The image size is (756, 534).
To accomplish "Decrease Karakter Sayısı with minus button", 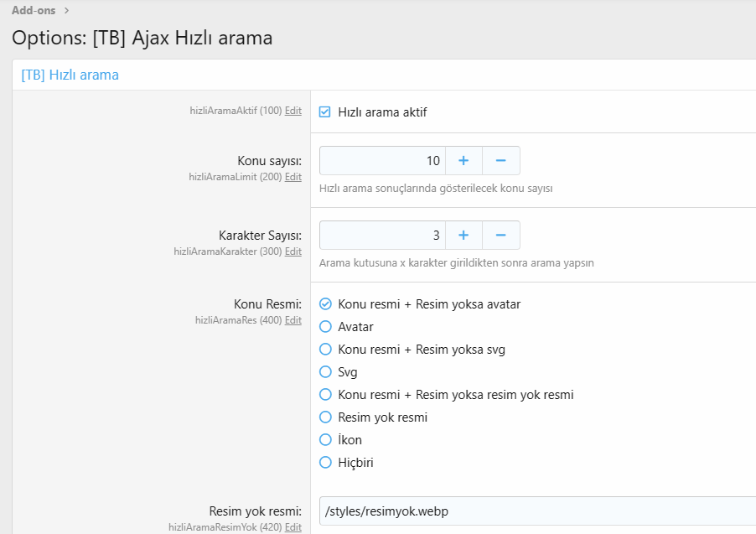I will click(500, 235).
